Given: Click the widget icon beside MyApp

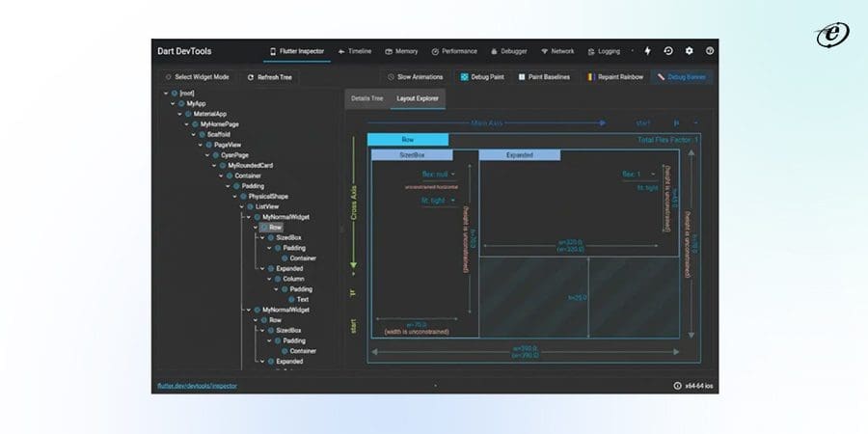Looking at the screenshot, I should coord(181,103).
